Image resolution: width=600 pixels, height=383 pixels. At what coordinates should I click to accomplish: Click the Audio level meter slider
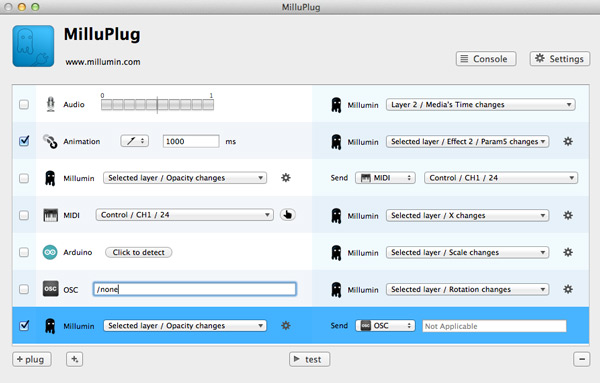coord(157,104)
